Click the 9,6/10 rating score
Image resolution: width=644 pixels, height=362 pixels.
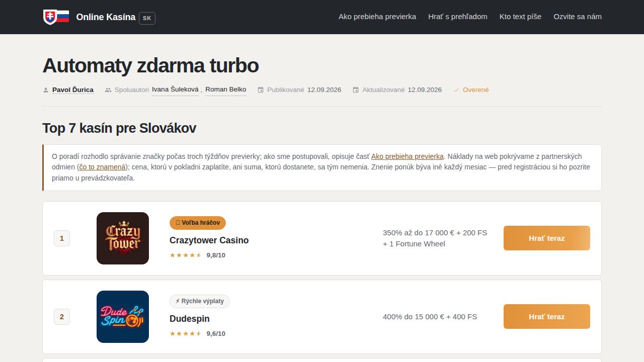coord(216,334)
